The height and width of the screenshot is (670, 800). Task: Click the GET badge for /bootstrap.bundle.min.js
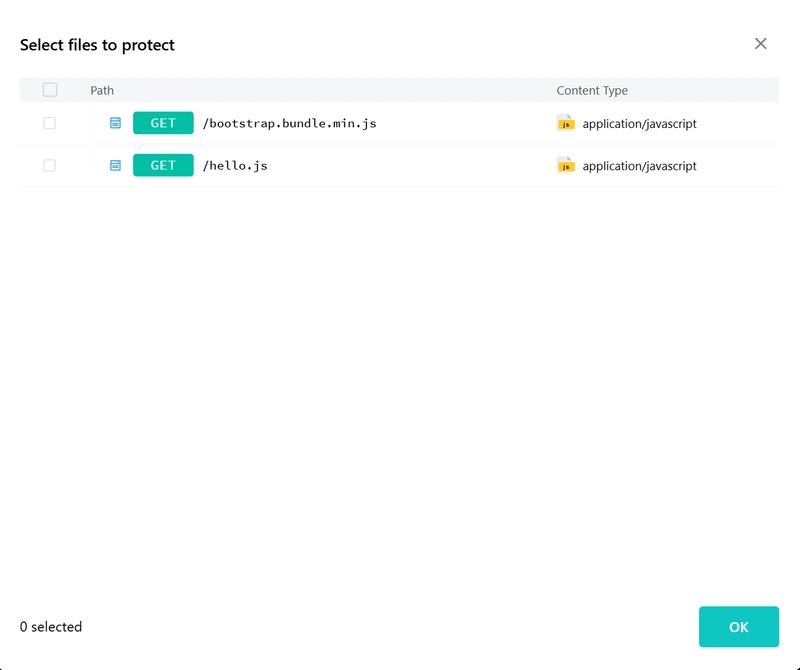point(163,123)
